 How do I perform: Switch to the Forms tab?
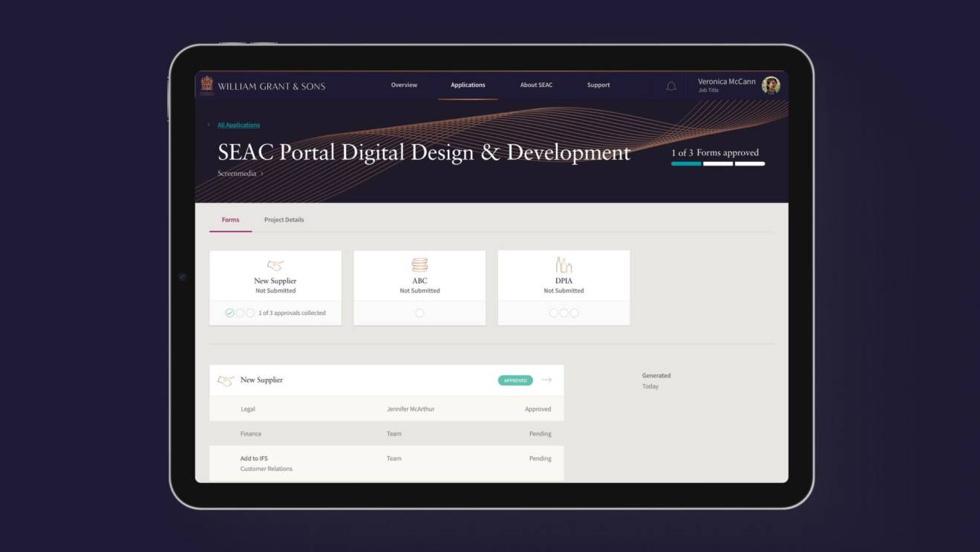230,220
